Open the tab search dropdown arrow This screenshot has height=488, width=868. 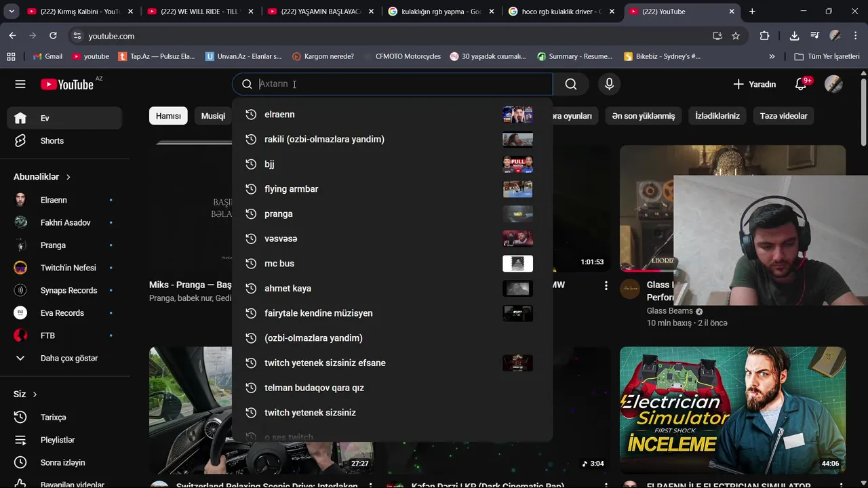(11, 12)
